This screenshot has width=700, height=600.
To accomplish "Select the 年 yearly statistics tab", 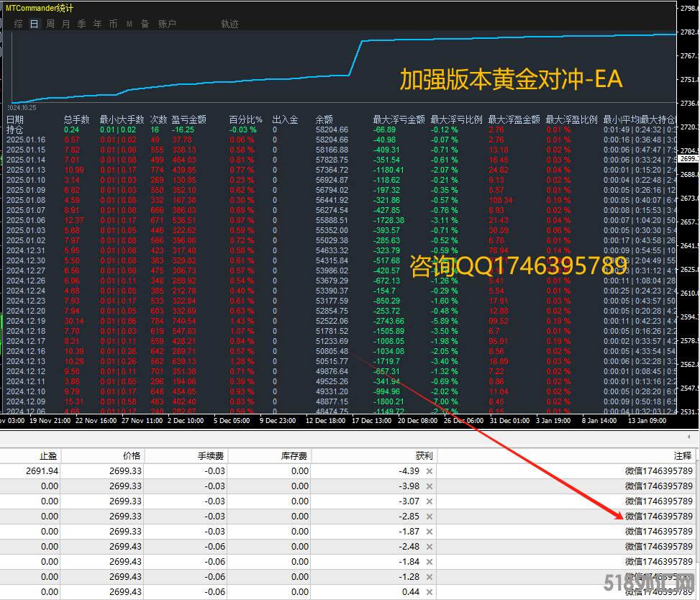I will 97,24.
